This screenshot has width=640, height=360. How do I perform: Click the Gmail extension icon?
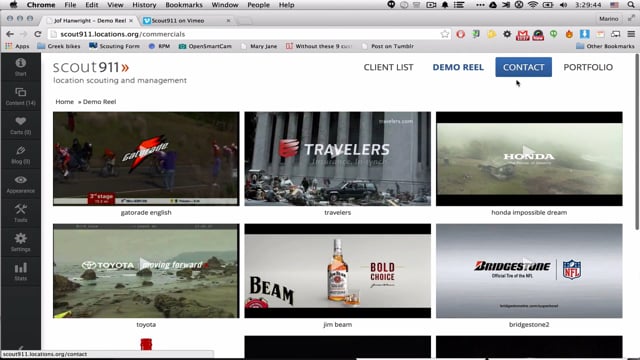(x=522, y=35)
